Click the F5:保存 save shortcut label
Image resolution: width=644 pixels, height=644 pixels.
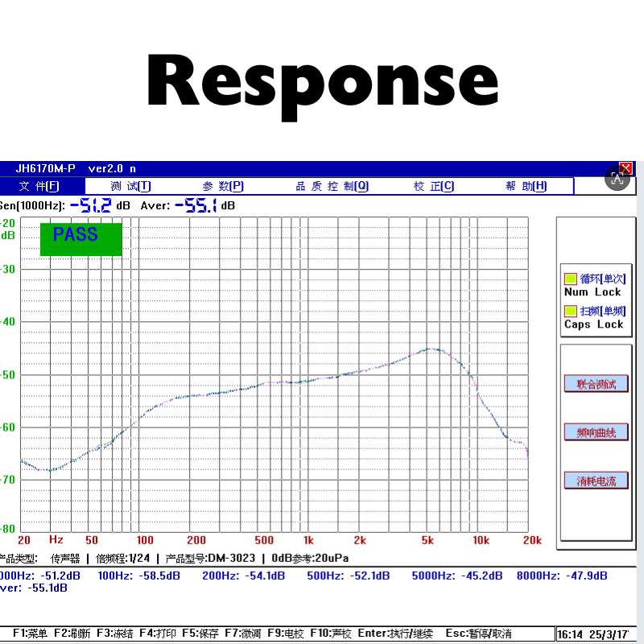coord(199,634)
